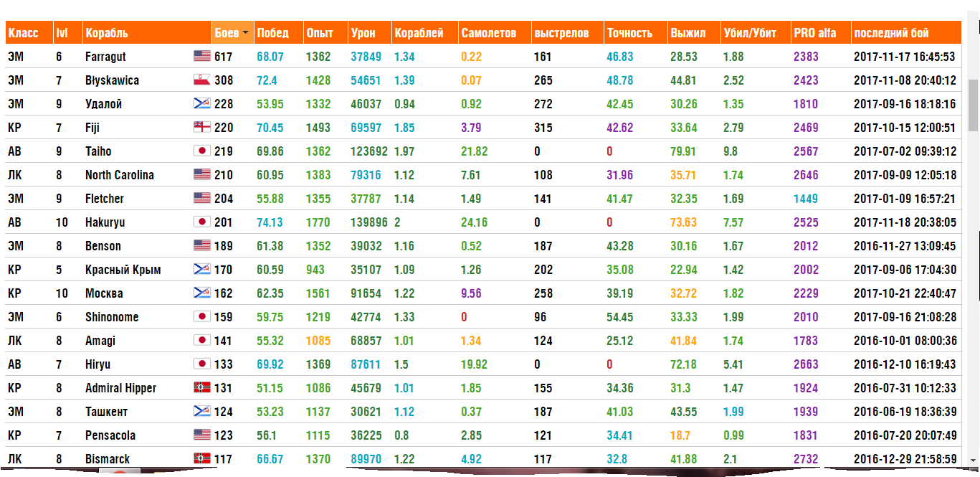Click the German flag icon beside Bismarck
Viewport: 980px width, 477px height.
pyautogui.click(x=201, y=458)
